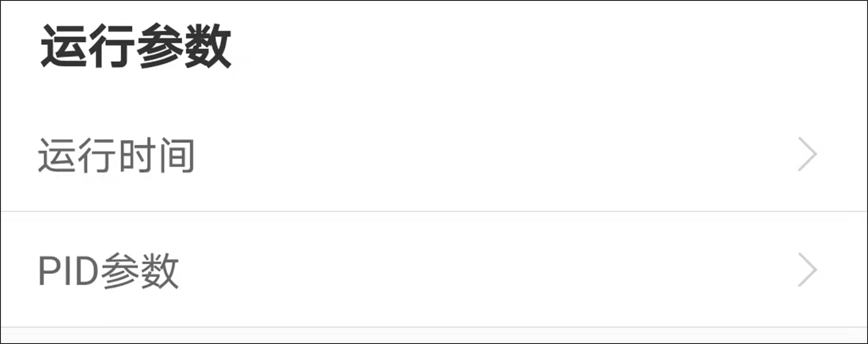The width and height of the screenshot is (868, 344).
Task: Open the PID参数 settings row
Action: pyautogui.click(x=434, y=269)
